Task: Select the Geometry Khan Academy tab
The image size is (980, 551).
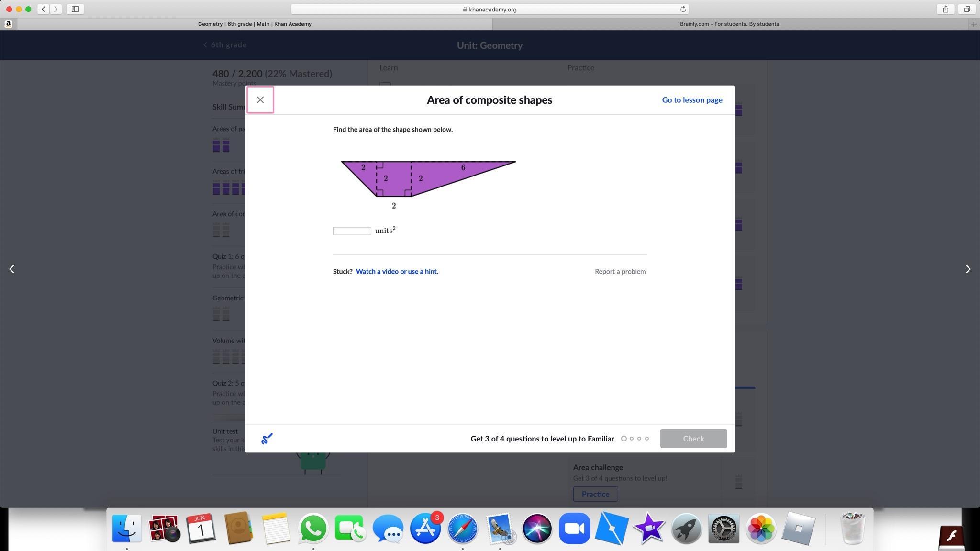Action: pyautogui.click(x=255, y=24)
